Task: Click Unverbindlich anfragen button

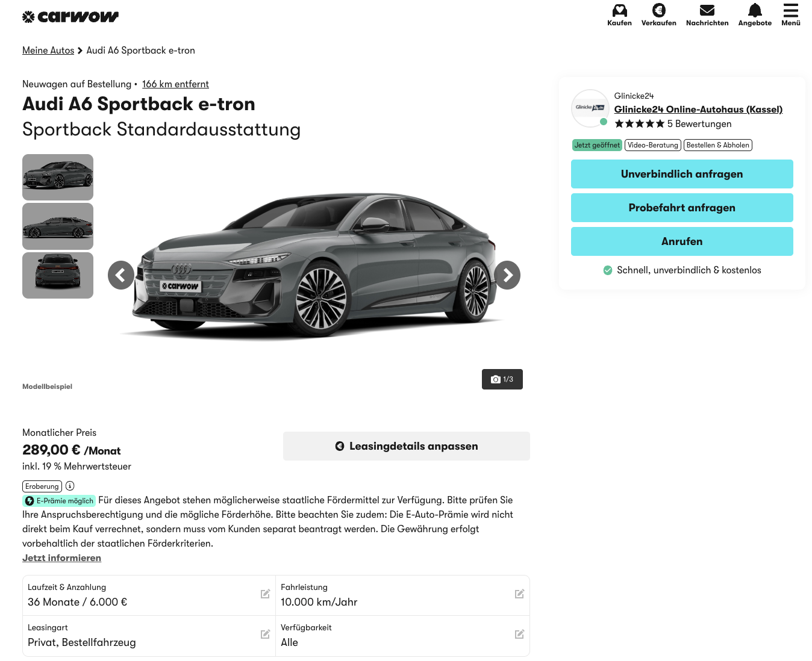Action: [681, 174]
